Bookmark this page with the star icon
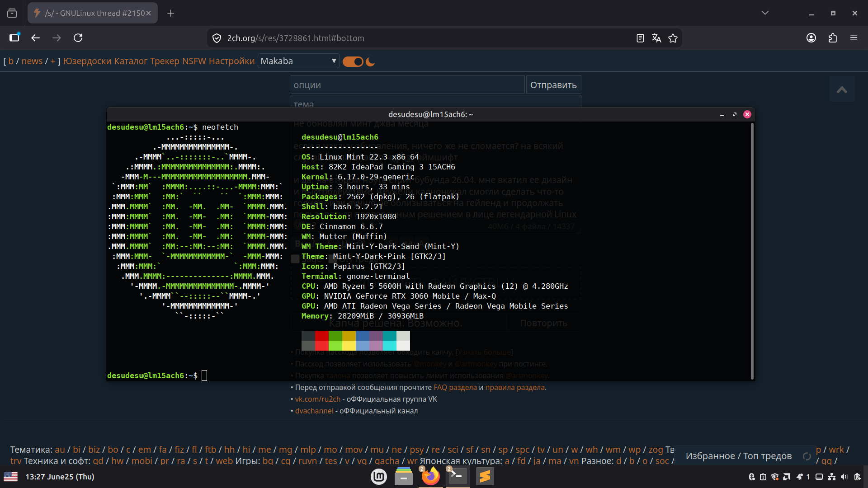 pyautogui.click(x=673, y=38)
